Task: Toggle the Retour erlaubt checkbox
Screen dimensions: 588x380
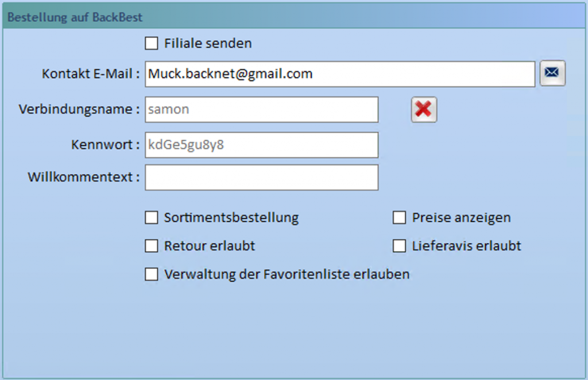Action: click(x=152, y=246)
